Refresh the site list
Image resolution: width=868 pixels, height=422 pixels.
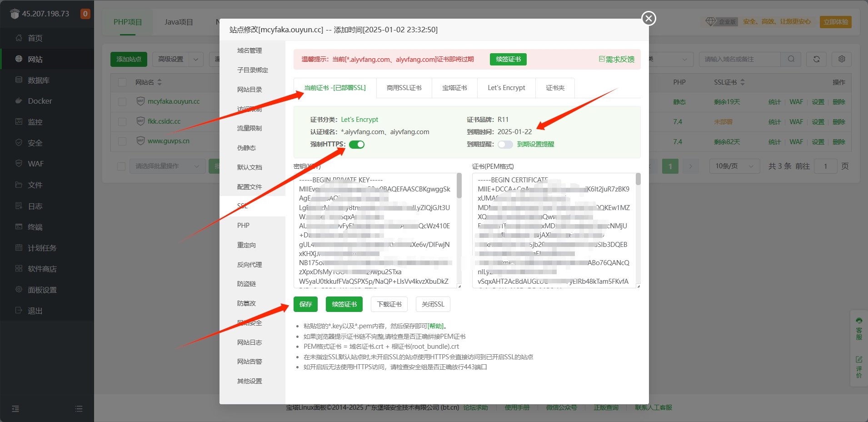[x=816, y=59]
